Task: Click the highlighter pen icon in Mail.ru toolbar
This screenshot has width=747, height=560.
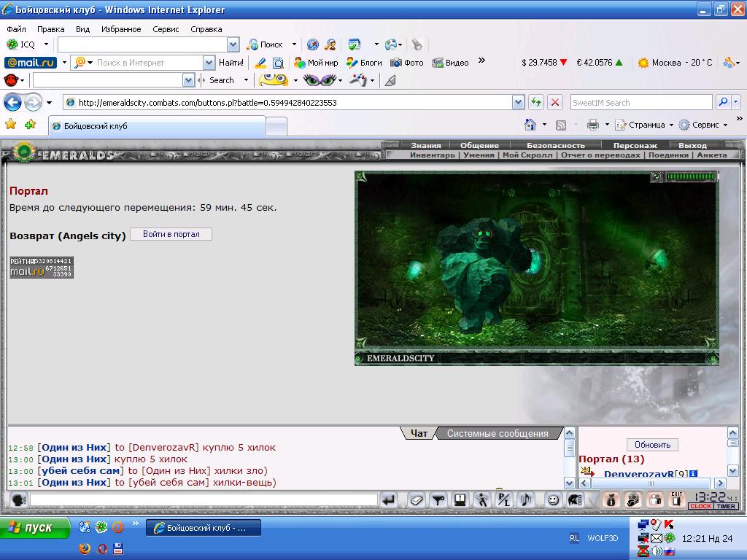Action: point(260,63)
